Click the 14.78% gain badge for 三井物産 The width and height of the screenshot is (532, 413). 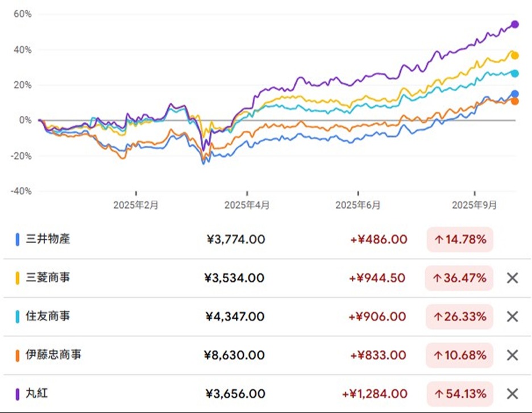(460, 239)
